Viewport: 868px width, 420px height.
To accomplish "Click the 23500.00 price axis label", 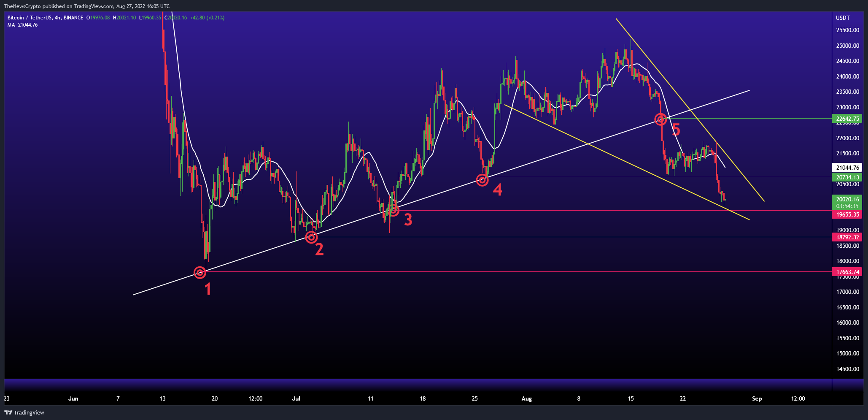I will (x=848, y=92).
